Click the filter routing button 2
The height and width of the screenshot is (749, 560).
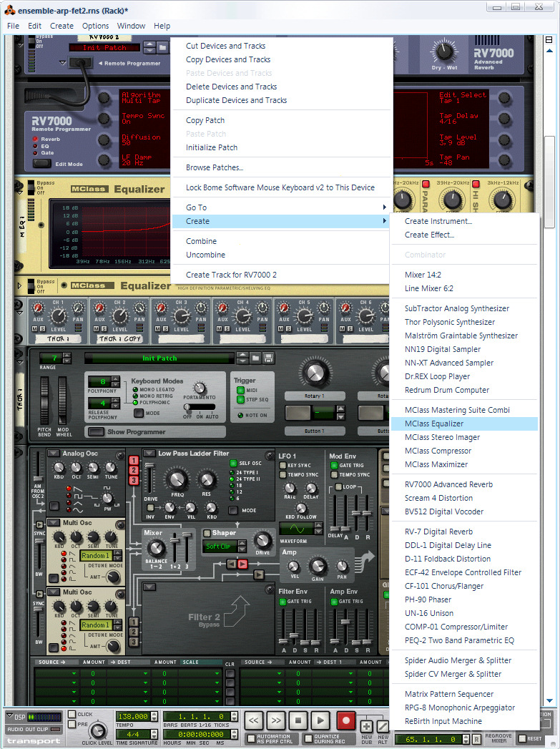[134, 470]
